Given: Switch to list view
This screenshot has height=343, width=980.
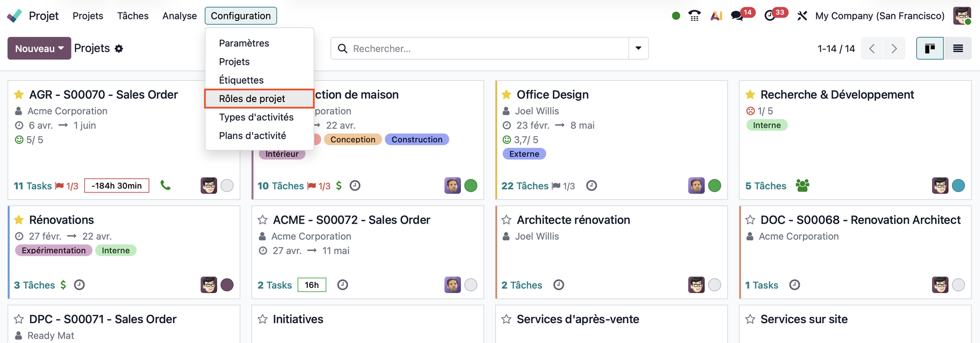Looking at the screenshot, I should (x=958, y=48).
